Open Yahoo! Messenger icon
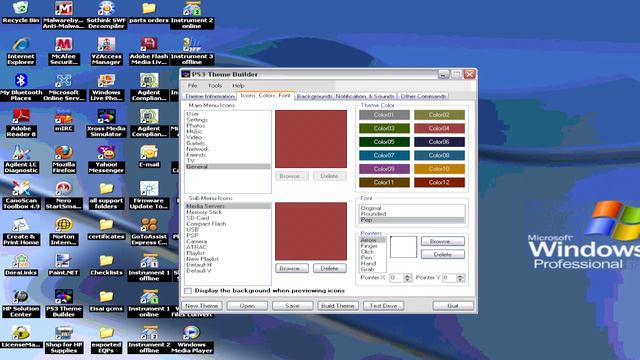640x360 pixels. [x=106, y=159]
